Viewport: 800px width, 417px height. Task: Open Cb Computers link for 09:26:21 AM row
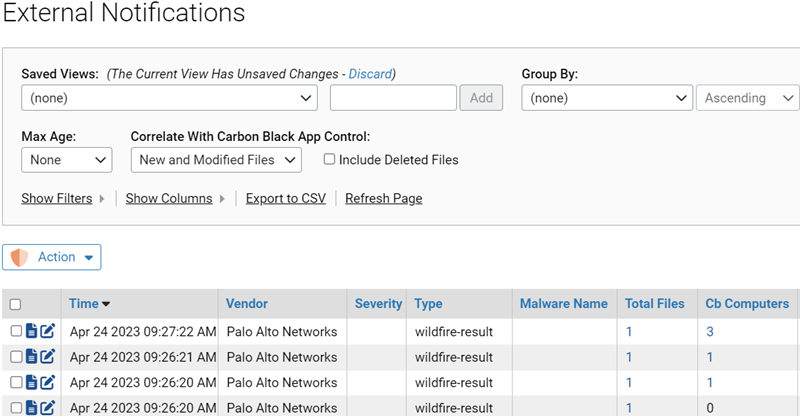[x=710, y=357]
